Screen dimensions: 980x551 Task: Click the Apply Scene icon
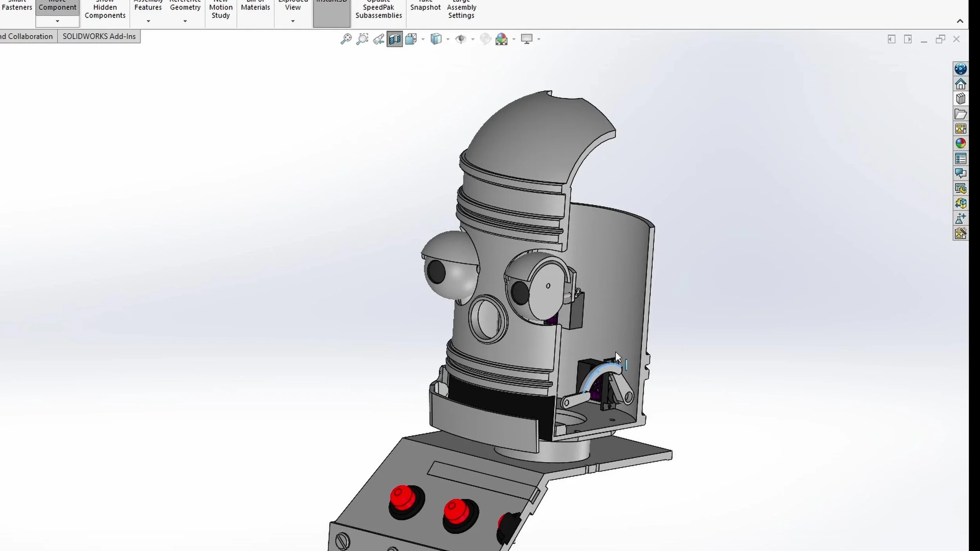pyautogui.click(x=502, y=39)
